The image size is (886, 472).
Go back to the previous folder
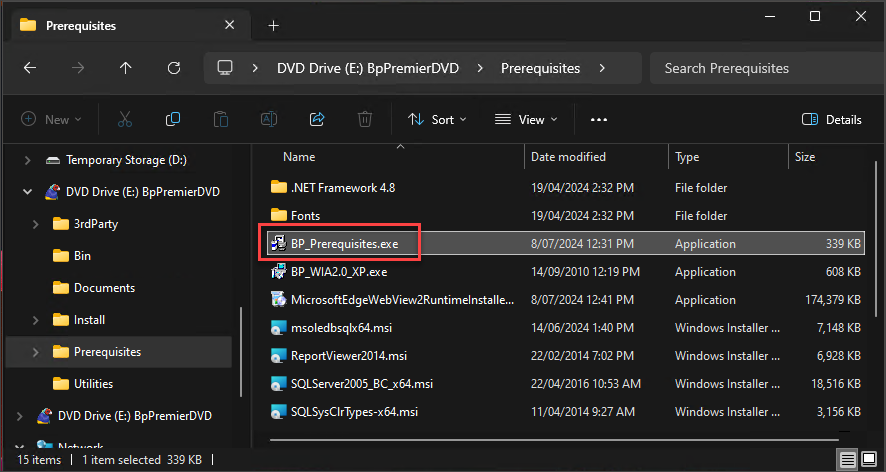pos(30,68)
